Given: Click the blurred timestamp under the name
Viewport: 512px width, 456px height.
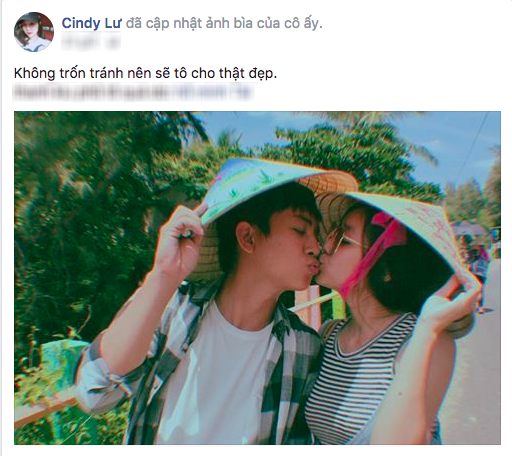Looking at the screenshot, I should 91,43.
